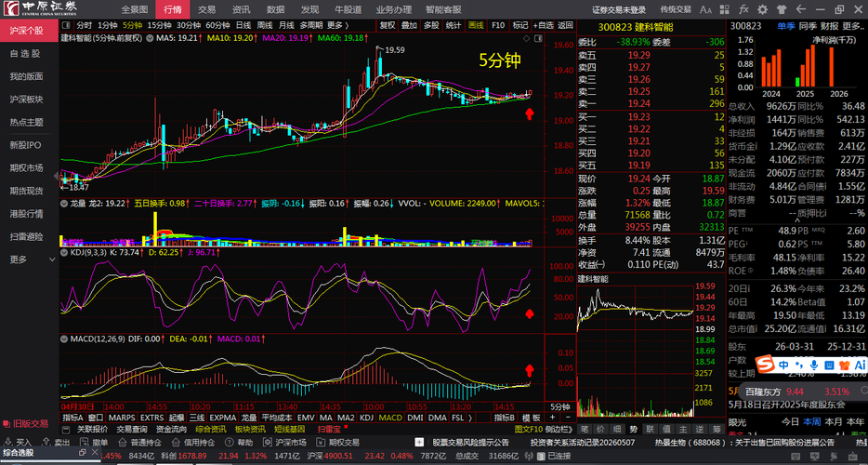Viewport: 868px width, 465px height.
Task: Expand 更多 in the left sidebar
Action: pyautogui.click(x=19, y=259)
